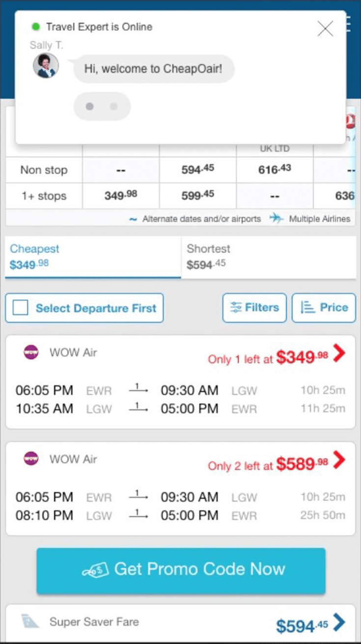This screenshot has width=361, height=644.
Task: Check the Select Departure First checkbox
Action: click(20, 308)
